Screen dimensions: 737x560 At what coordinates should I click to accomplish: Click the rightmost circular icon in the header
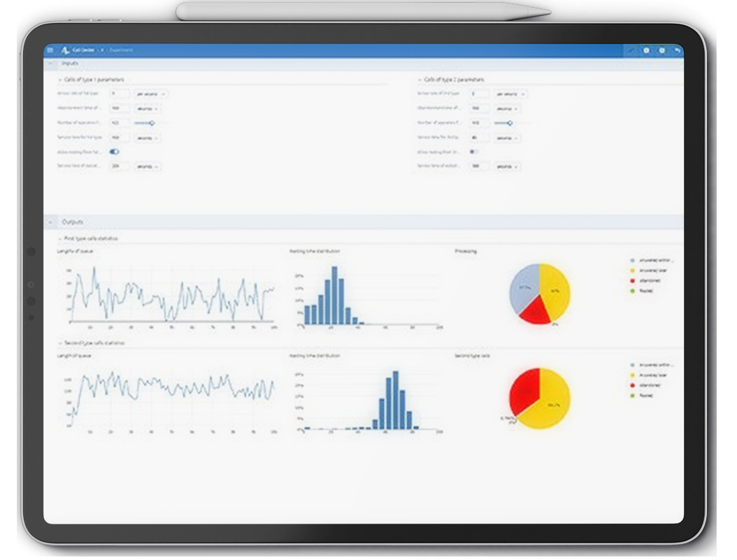661,50
